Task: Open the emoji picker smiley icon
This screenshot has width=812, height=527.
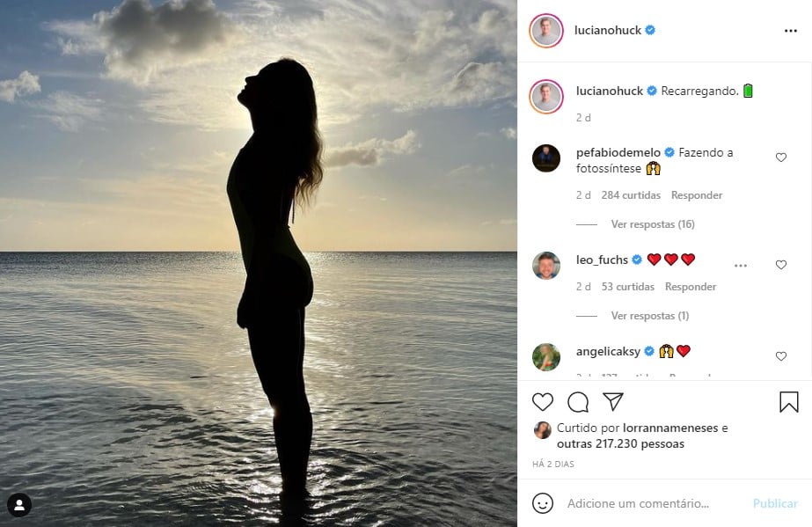Action: 543,503
